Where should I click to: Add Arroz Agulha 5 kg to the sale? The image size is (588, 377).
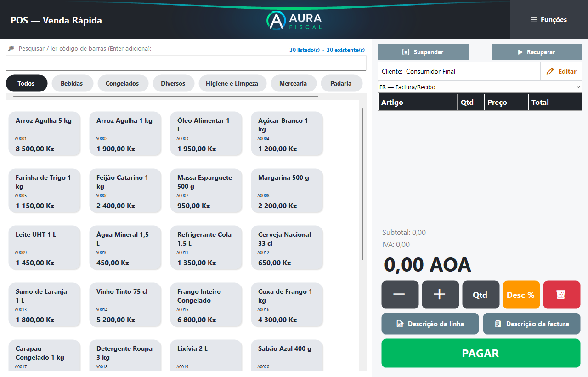coord(45,133)
